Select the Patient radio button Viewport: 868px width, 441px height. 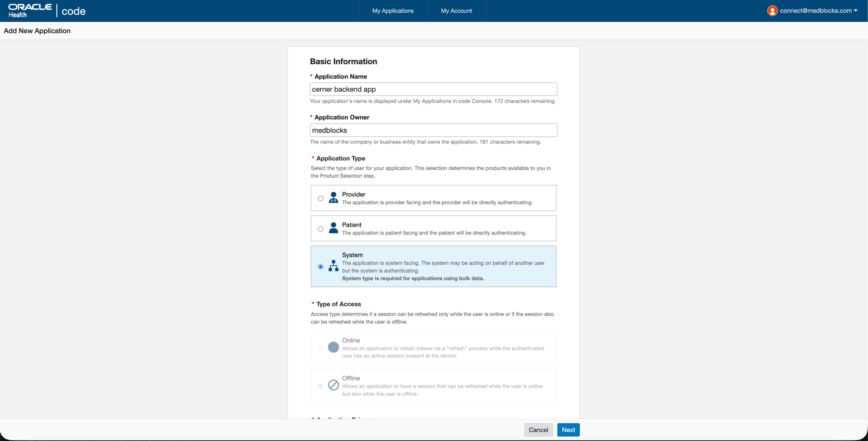pos(320,229)
